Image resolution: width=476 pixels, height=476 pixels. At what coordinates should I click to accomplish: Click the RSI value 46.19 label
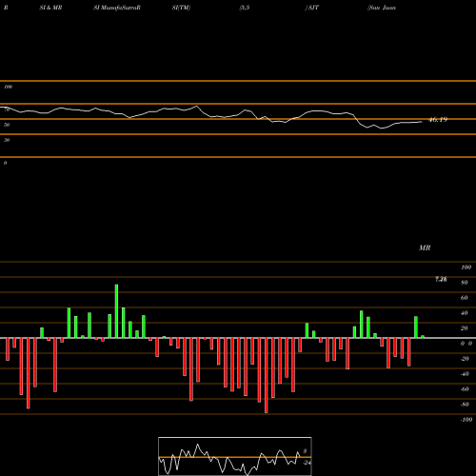click(438, 120)
